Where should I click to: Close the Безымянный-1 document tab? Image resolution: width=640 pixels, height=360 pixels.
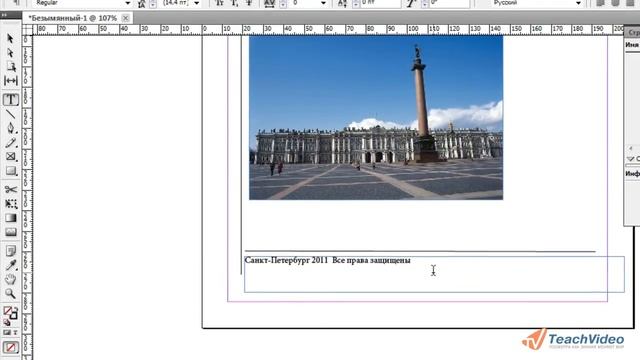point(126,18)
